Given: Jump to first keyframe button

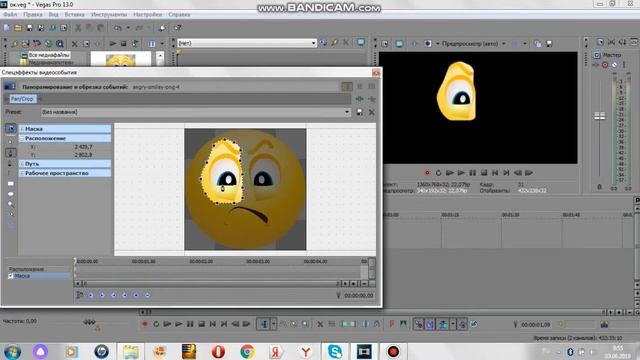Looking at the screenshot, I should [91, 295].
